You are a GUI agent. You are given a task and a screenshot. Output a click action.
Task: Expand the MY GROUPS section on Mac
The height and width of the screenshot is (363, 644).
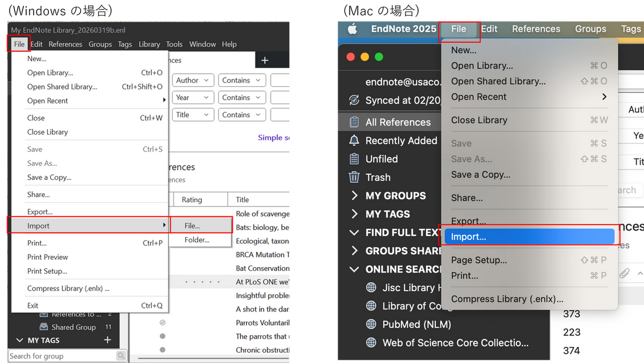(x=354, y=196)
